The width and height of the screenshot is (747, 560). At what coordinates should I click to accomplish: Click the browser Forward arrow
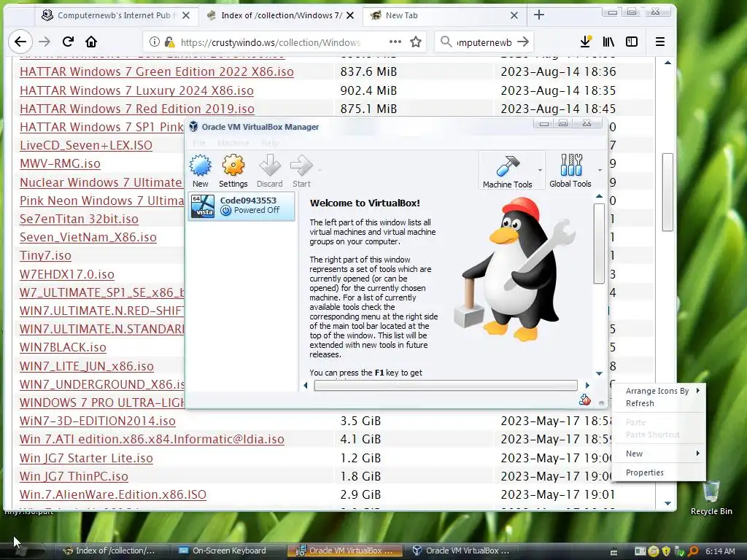[x=44, y=42]
